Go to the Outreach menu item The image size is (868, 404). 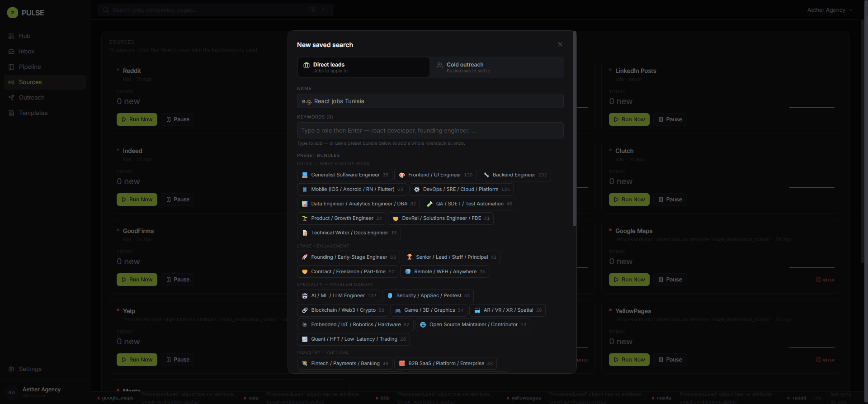[45, 98]
